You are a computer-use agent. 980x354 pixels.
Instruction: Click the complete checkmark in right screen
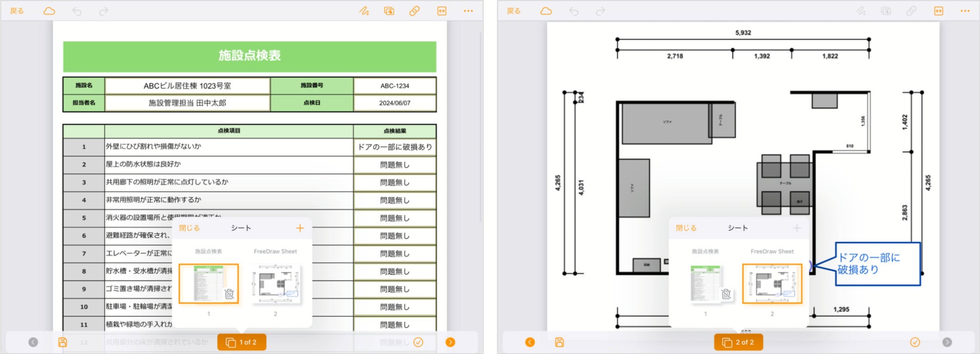(915, 342)
